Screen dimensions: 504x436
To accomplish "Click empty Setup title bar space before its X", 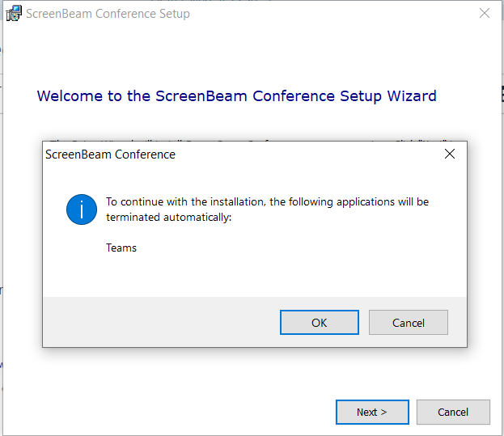I will [x=340, y=14].
